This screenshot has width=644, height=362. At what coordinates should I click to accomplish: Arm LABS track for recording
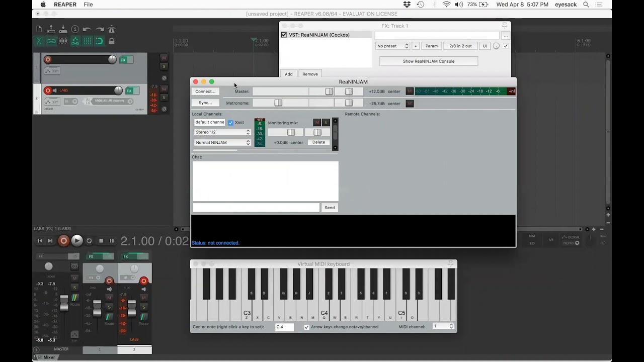click(48, 90)
